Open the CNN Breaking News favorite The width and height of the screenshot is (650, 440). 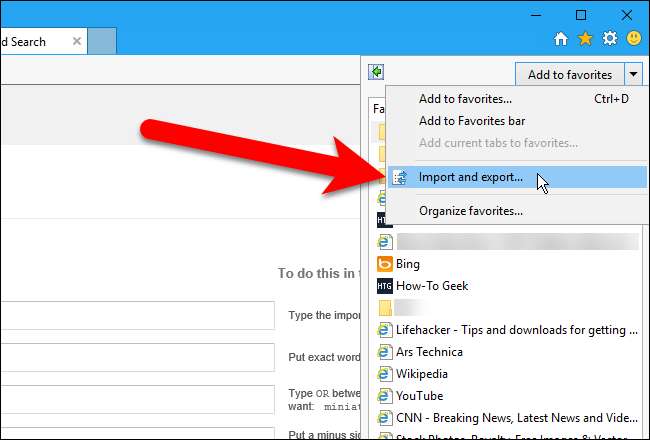pyautogui.click(x=517, y=418)
